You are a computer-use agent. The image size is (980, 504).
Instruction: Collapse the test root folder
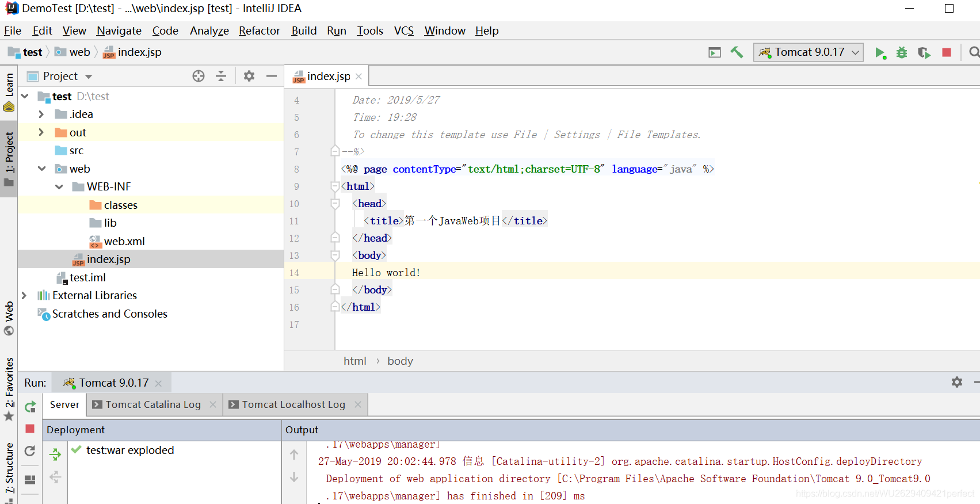point(25,96)
